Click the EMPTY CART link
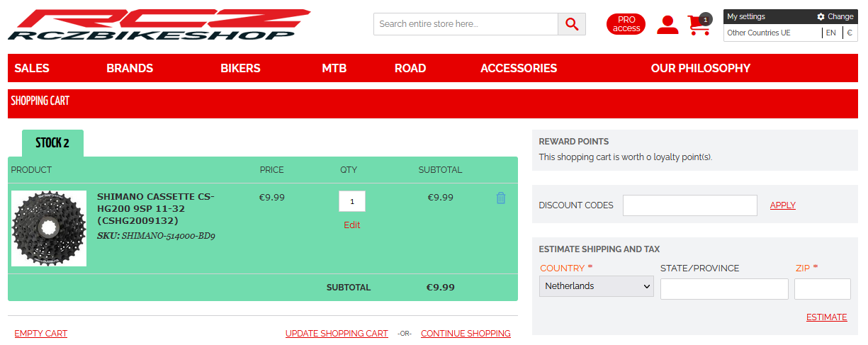This screenshot has width=868, height=345. coord(41,334)
